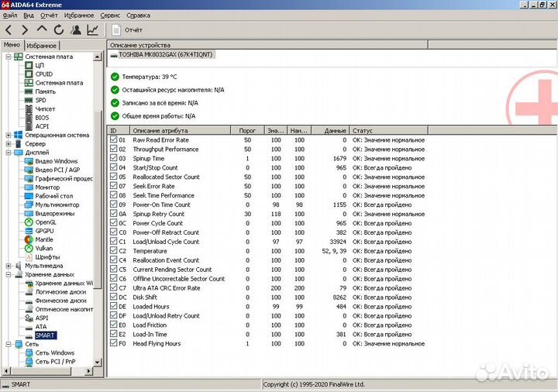Viewport: 558px width, 392px height.
Task: Sort by the Порог column header
Action: (247, 131)
